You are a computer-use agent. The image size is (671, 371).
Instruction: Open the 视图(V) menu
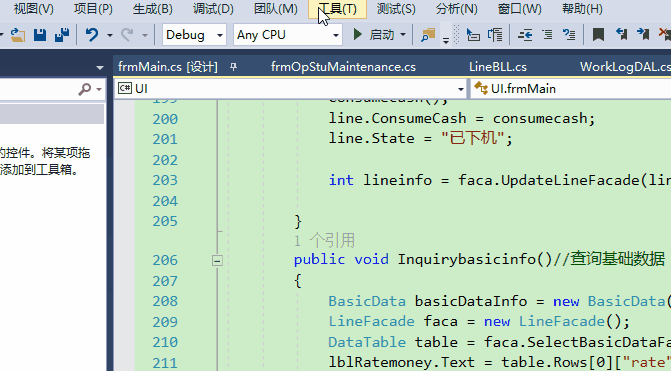[x=33, y=9]
